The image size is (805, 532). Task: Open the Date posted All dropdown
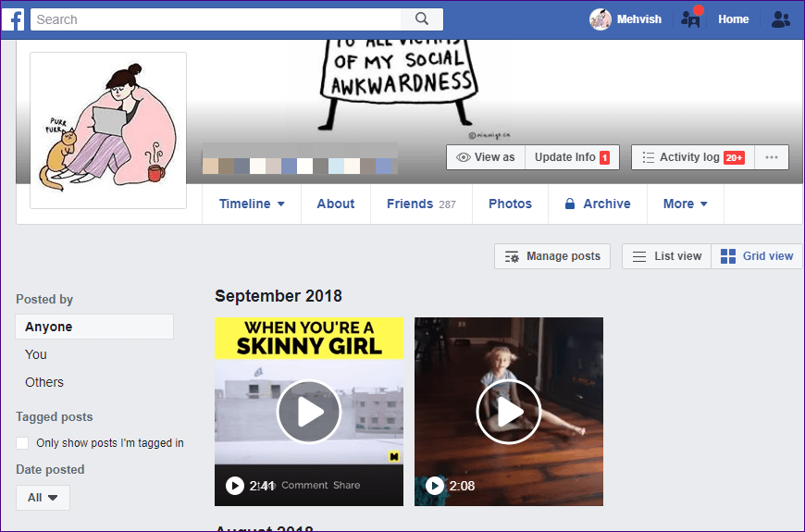point(43,498)
